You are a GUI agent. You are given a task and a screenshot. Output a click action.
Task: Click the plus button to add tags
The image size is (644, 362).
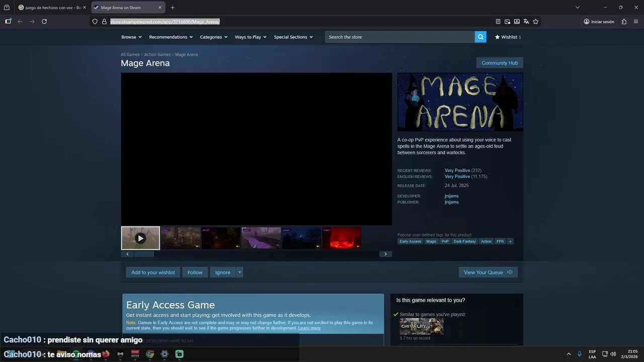tap(510, 241)
